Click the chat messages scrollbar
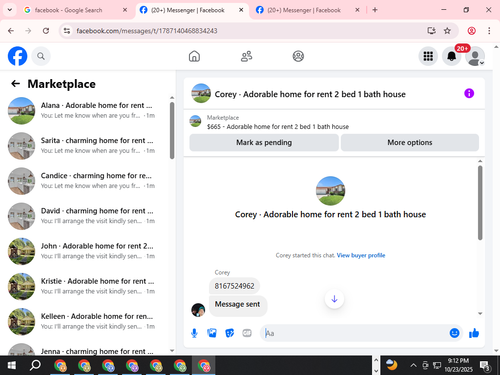The width and height of the screenshot is (500, 375). point(480,203)
